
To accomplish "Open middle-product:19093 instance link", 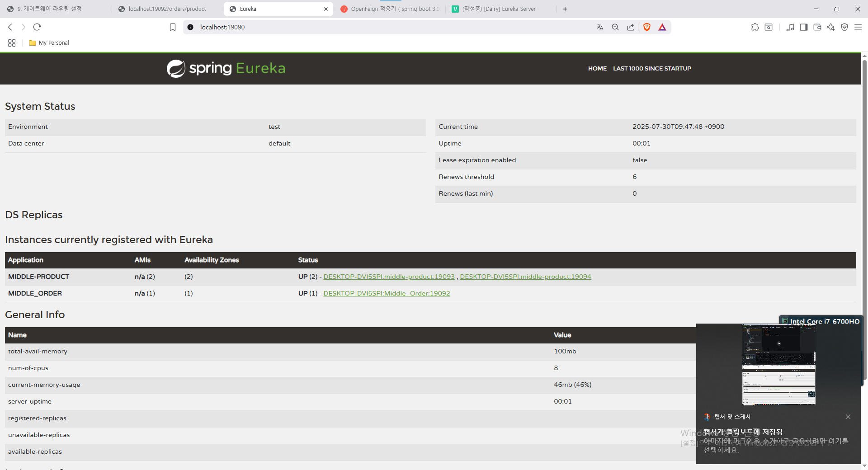I will coord(389,277).
